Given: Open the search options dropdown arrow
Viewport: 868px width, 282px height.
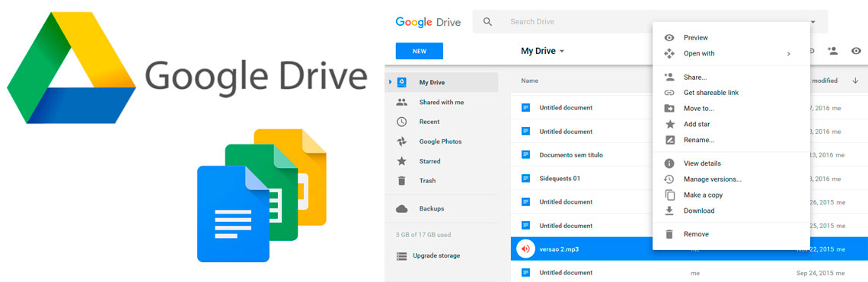Looking at the screenshot, I should click(x=813, y=22).
